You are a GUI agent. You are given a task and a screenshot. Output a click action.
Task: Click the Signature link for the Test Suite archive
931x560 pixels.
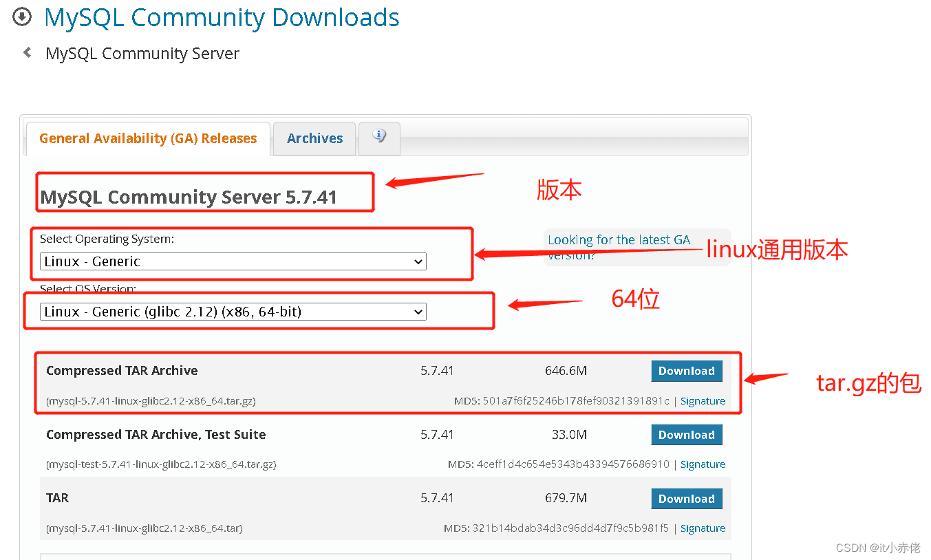[703, 464]
